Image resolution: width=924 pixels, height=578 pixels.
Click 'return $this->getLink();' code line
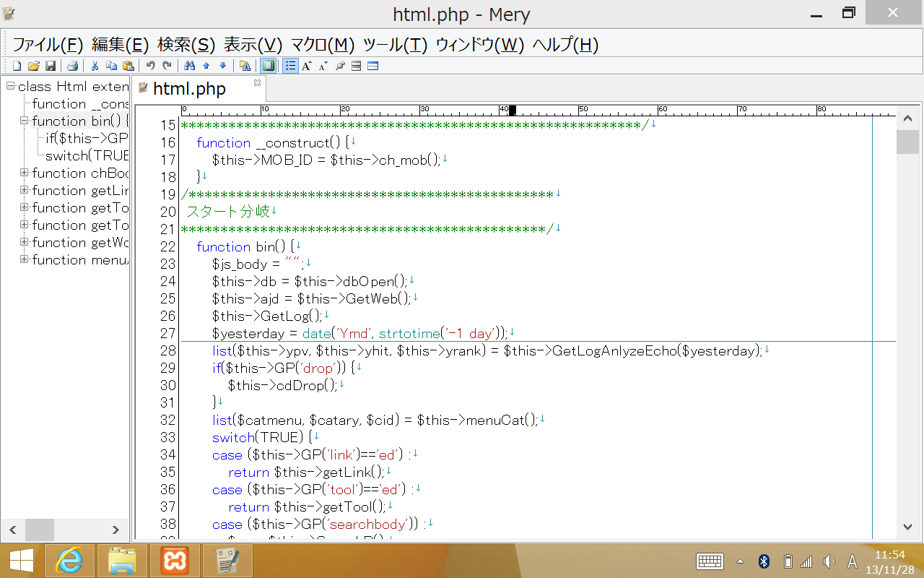(306, 472)
